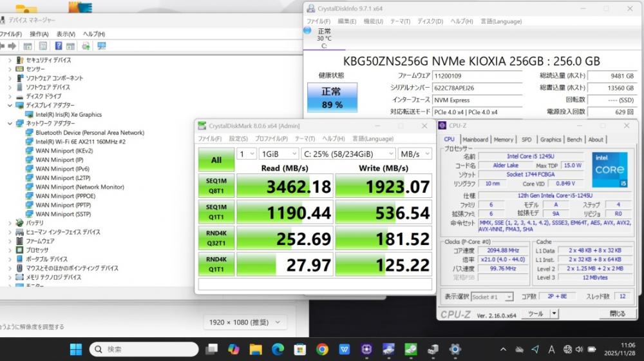This screenshot has height=361, width=644.
Task: Launch Copilot from the taskbar
Action: coord(234,349)
